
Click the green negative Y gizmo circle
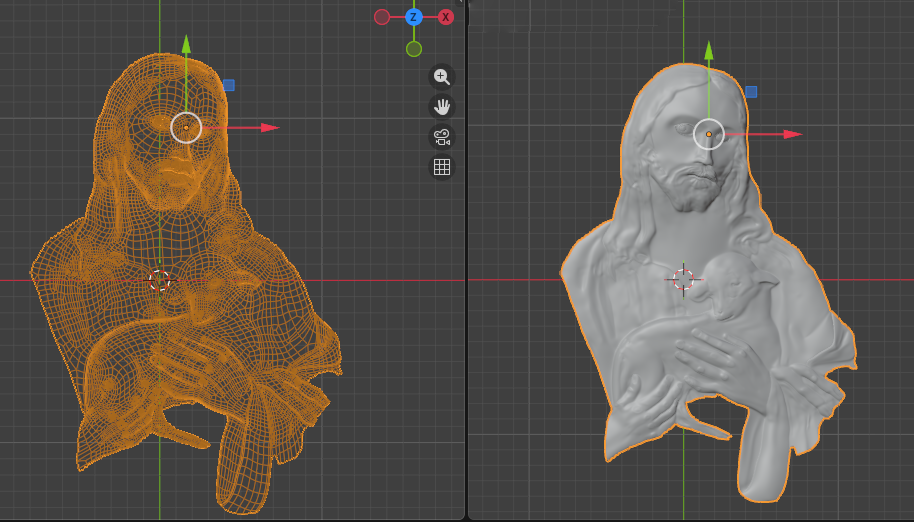point(414,49)
